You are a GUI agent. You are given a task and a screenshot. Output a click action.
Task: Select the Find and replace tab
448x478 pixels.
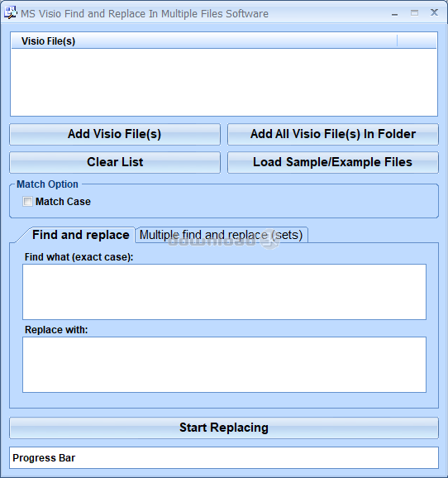point(81,235)
